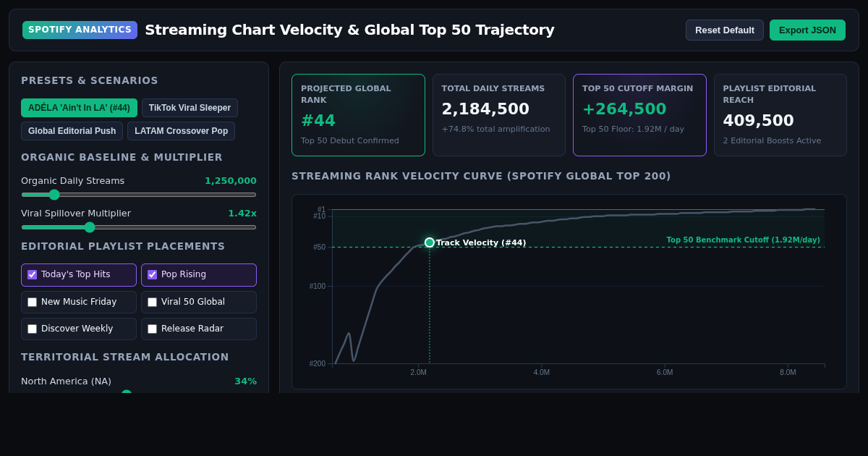
Task: Select the Total Daily Streams card
Action: pos(499,115)
